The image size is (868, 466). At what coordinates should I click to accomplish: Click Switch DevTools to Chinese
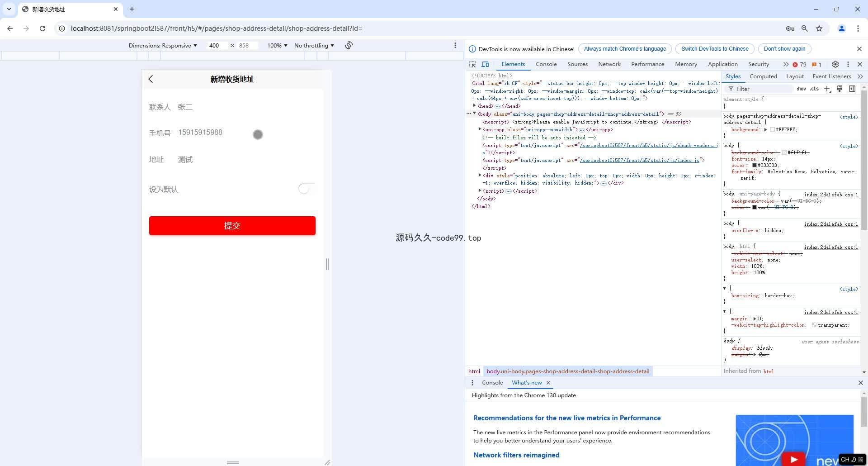pos(715,49)
